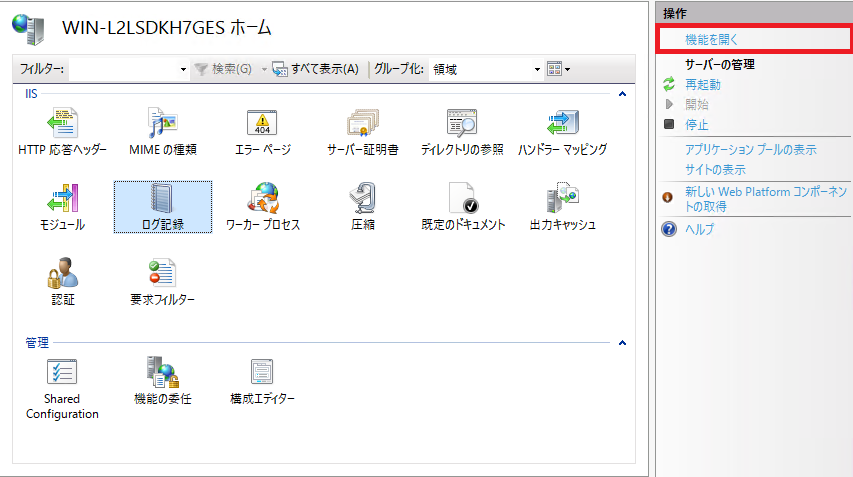Screen dimensions: 853x477
Task: Click the サーバーの管理 heading text
Action: pyautogui.click(x=720, y=65)
